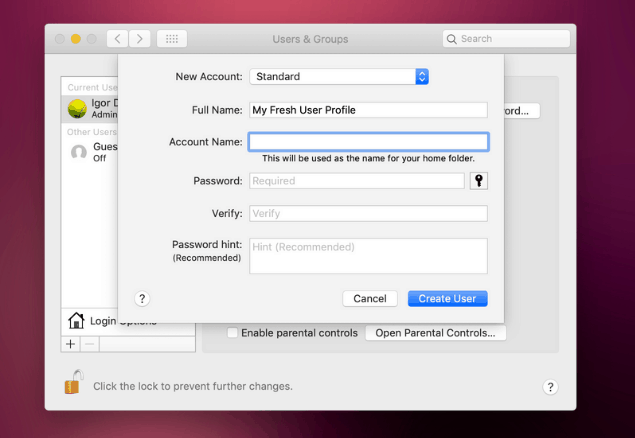
Task: Add a user with the plus button
Action: click(70, 344)
